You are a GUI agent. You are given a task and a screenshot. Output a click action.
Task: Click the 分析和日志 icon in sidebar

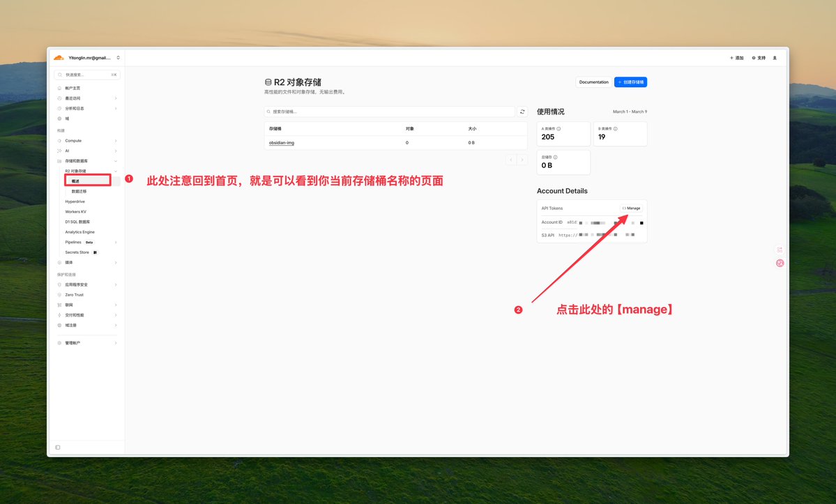coord(59,108)
